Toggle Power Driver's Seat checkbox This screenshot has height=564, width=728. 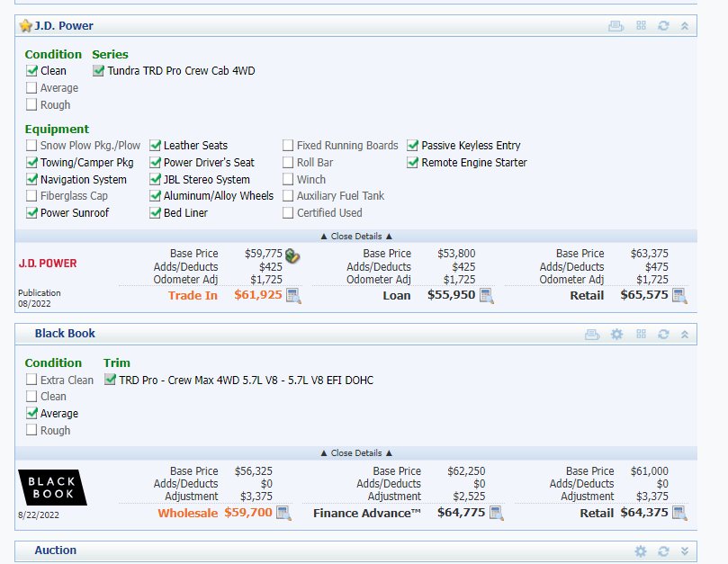pos(155,162)
